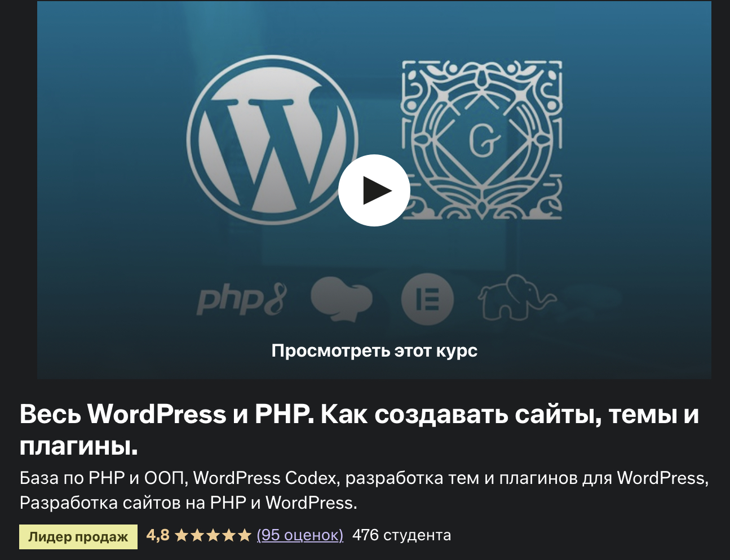The image size is (730, 560).
Task: Click the Лидер продаж bestseller badge
Action: pyautogui.click(x=78, y=536)
